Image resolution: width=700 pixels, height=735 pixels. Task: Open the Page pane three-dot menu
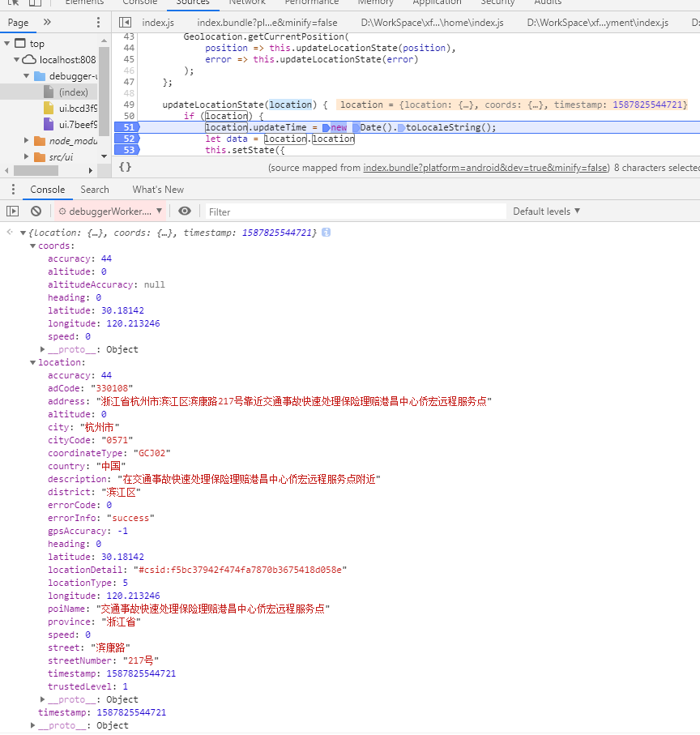pos(98,22)
